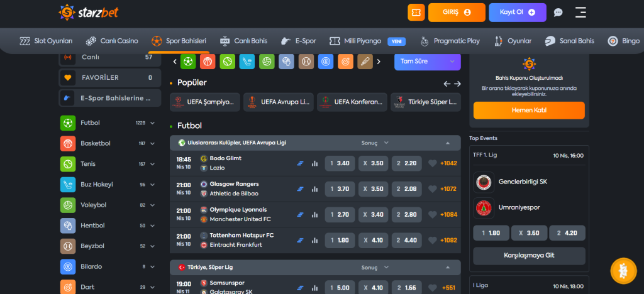644x294 pixels.
Task: Select the handball icon in sports carousel
Action: tap(286, 62)
